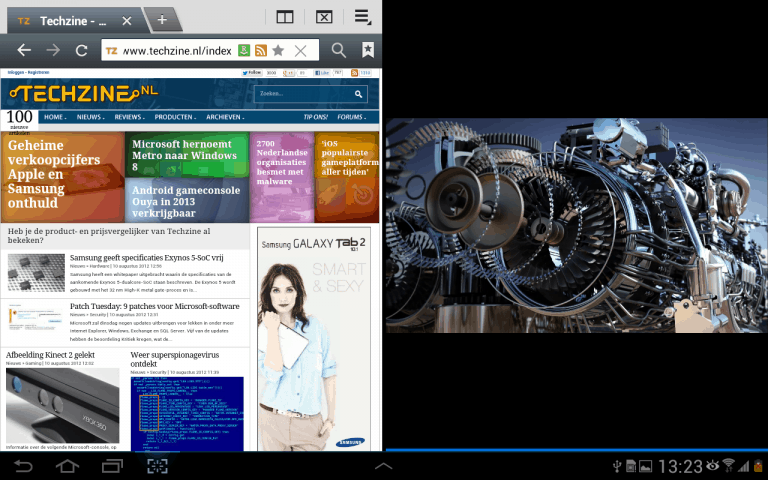The image size is (768, 480).
Task: Close the Techzine browser tab
Action: [x=127, y=21]
